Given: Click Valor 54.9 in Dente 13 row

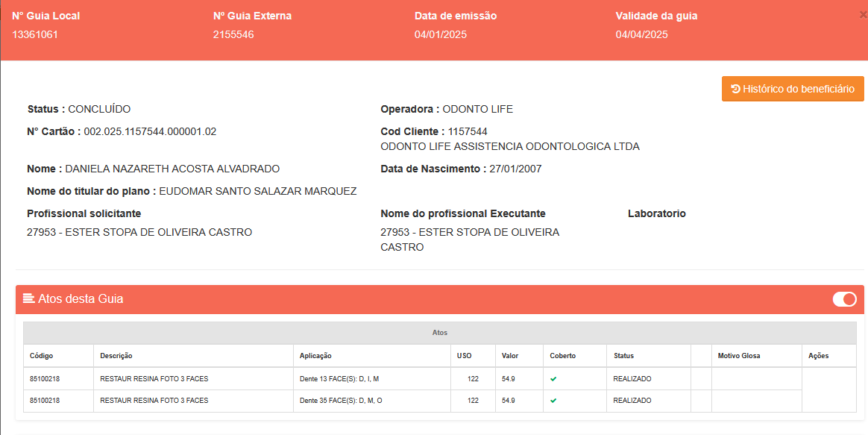Looking at the screenshot, I should point(508,379).
